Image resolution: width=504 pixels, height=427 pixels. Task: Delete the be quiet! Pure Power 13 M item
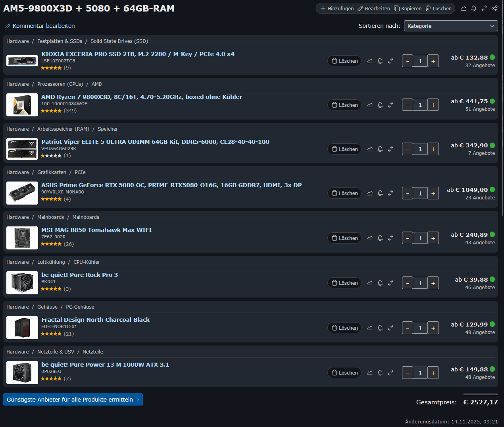tap(344, 373)
